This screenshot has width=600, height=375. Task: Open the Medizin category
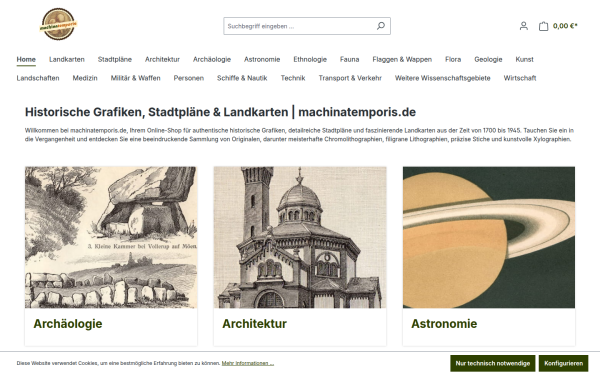pos(85,78)
